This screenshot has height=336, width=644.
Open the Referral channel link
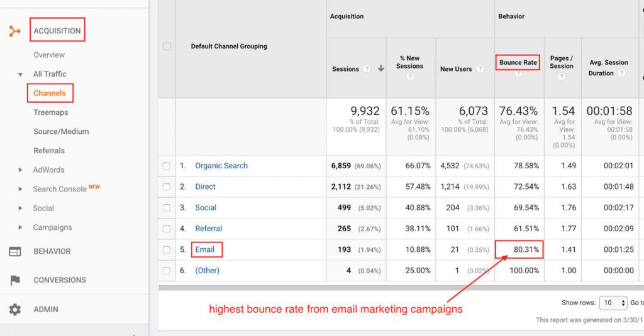209,229
